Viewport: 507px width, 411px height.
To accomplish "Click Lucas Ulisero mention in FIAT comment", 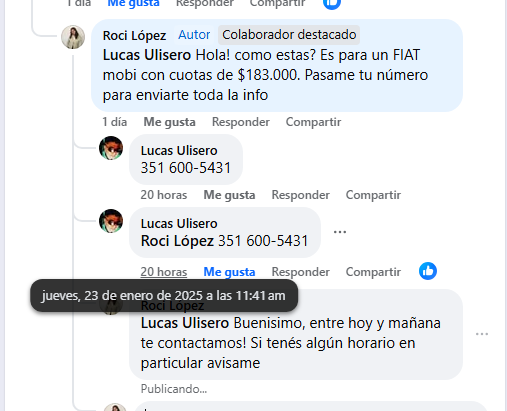I will coord(147,55).
